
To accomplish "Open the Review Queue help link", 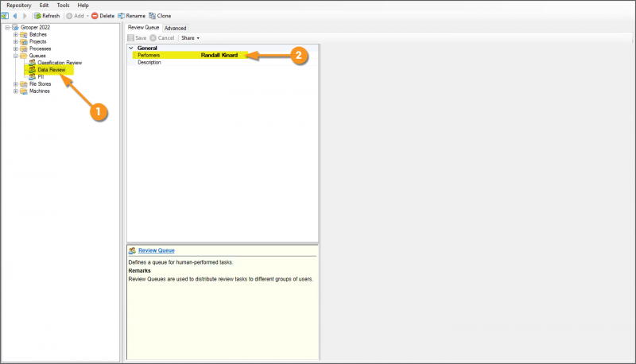I will pos(156,250).
